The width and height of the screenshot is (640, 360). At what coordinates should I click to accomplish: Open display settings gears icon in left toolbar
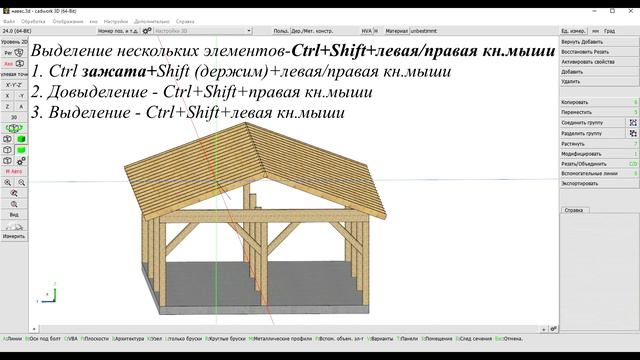[x=21, y=161]
